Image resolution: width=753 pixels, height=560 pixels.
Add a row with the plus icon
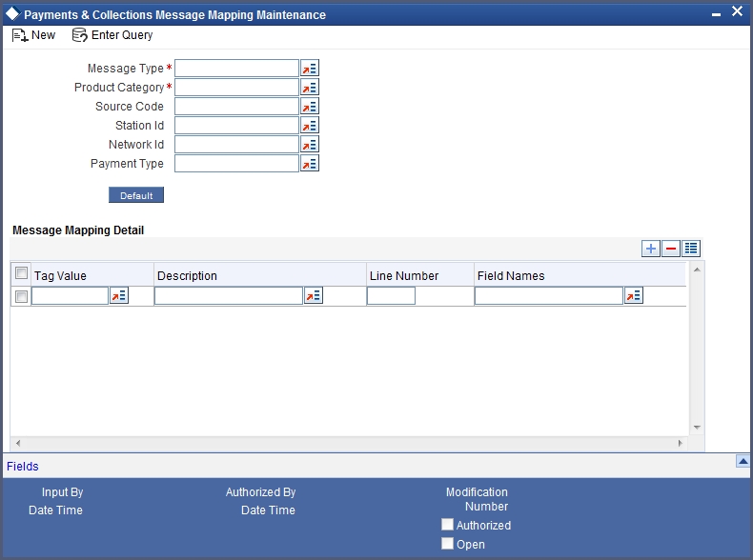651,249
